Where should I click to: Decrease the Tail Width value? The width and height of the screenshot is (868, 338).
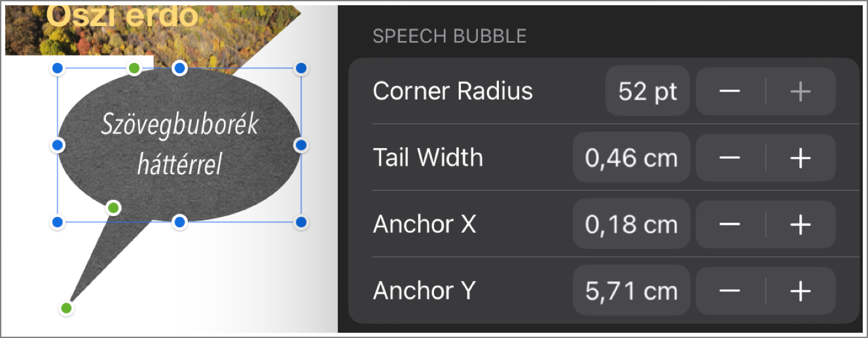(x=730, y=158)
